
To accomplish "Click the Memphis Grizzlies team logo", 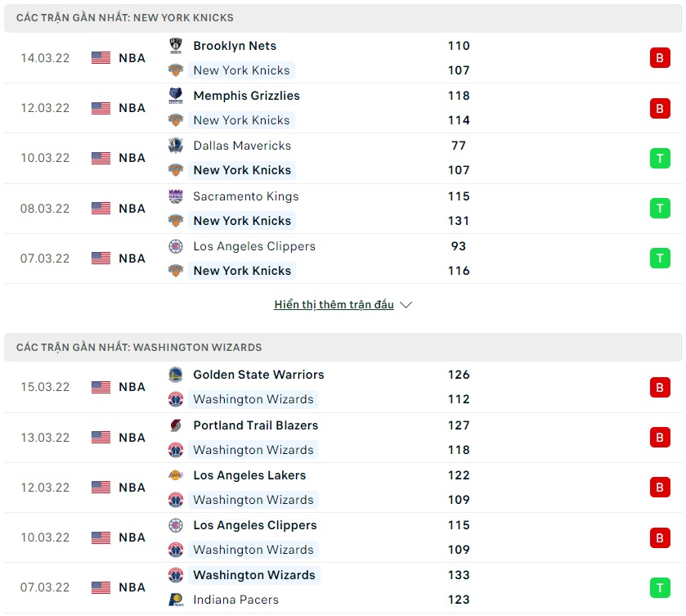I will click(176, 96).
